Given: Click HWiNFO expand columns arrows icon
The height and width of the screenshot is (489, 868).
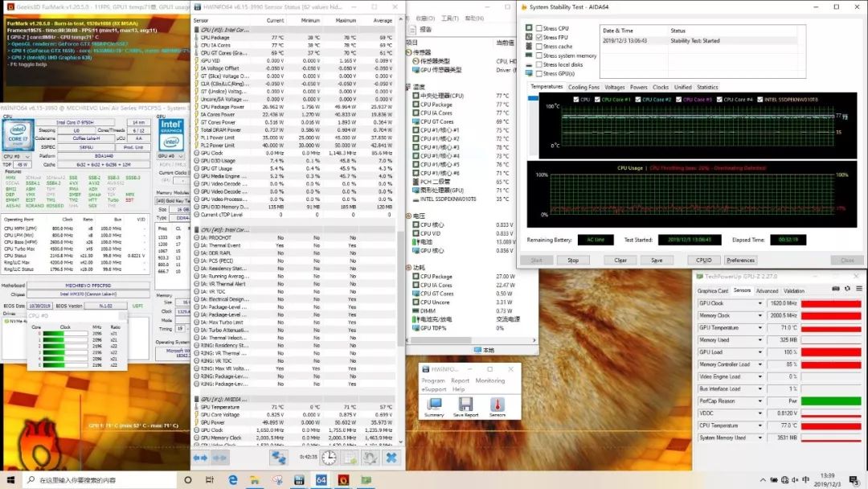Looking at the screenshot, I should (200, 458).
